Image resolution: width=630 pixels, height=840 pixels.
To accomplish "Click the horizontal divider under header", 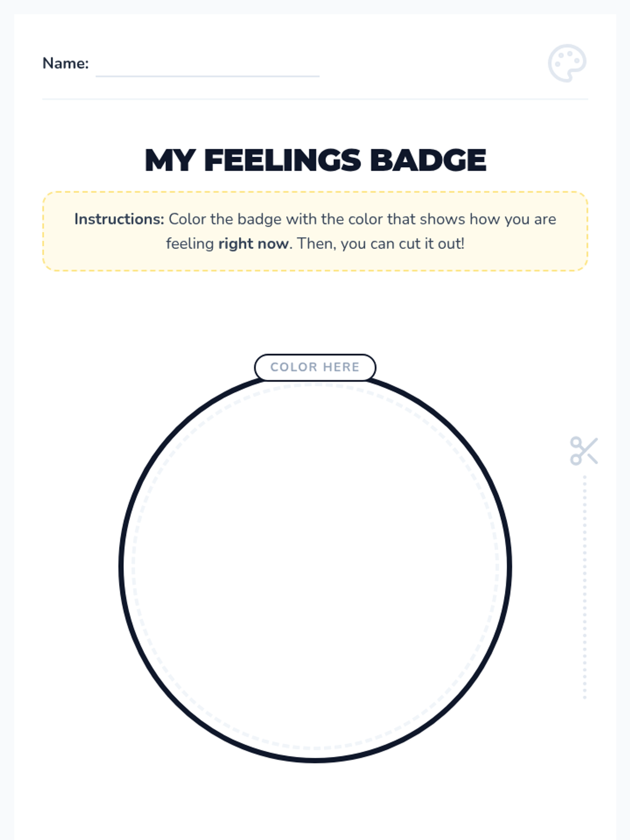I will coord(315,99).
